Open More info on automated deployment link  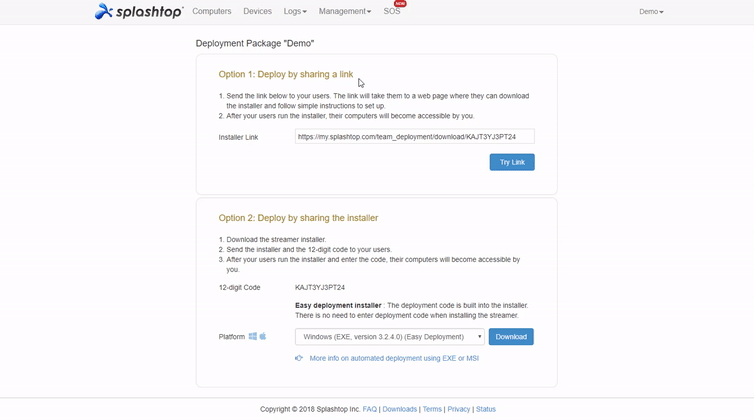394,358
